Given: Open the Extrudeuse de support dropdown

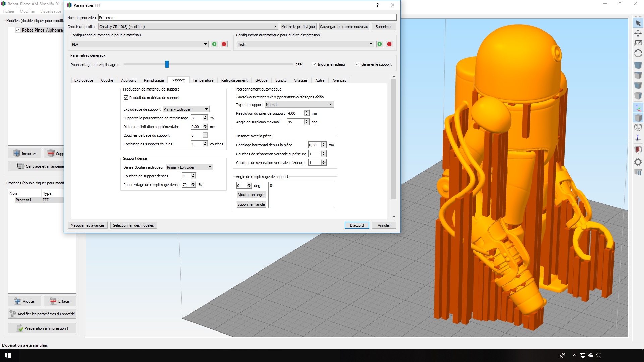Looking at the screenshot, I should (x=186, y=109).
